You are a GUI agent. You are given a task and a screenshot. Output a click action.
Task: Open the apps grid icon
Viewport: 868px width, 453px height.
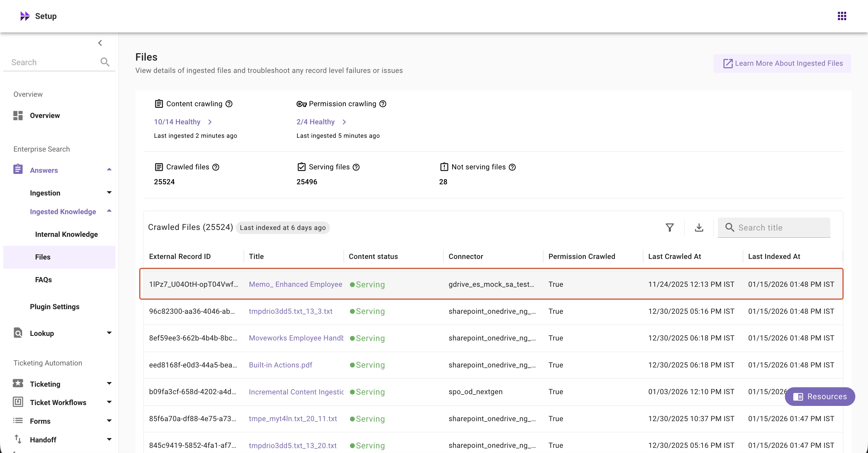click(x=842, y=16)
